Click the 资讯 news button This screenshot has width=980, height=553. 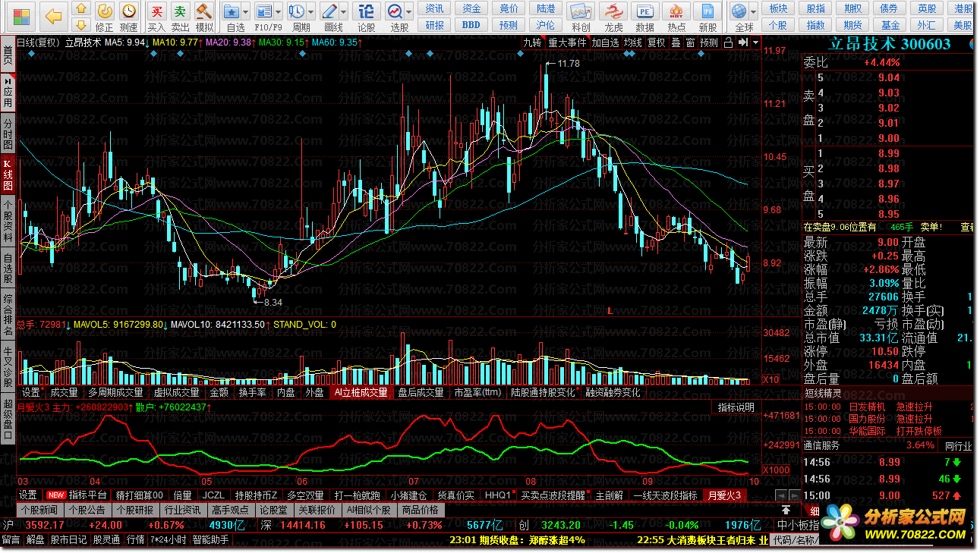[x=435, y=8]
